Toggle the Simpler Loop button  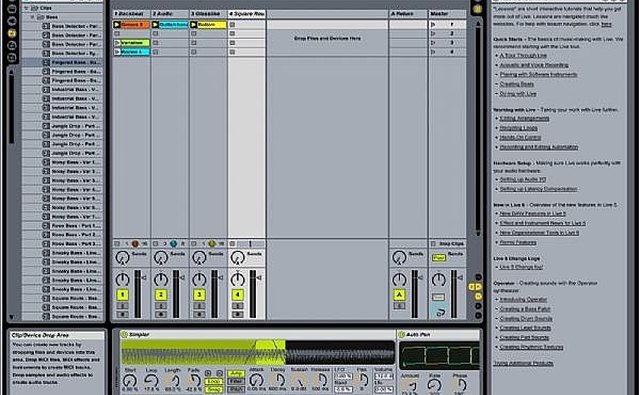[213, 382]
